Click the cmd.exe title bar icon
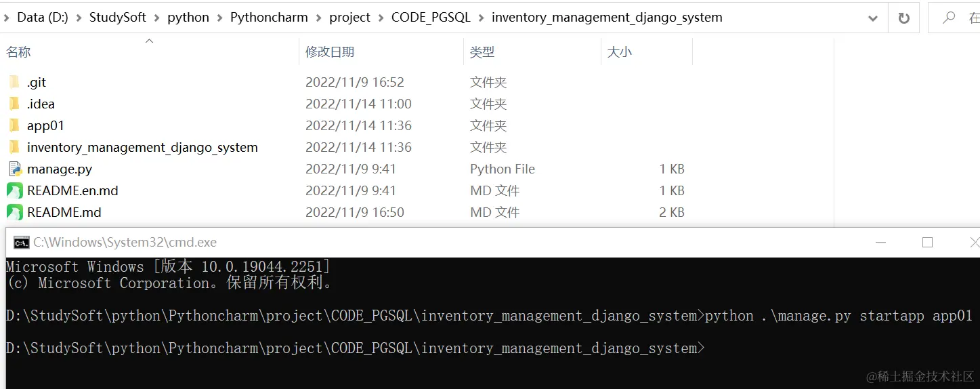980x389 pixels. [22, 243]
